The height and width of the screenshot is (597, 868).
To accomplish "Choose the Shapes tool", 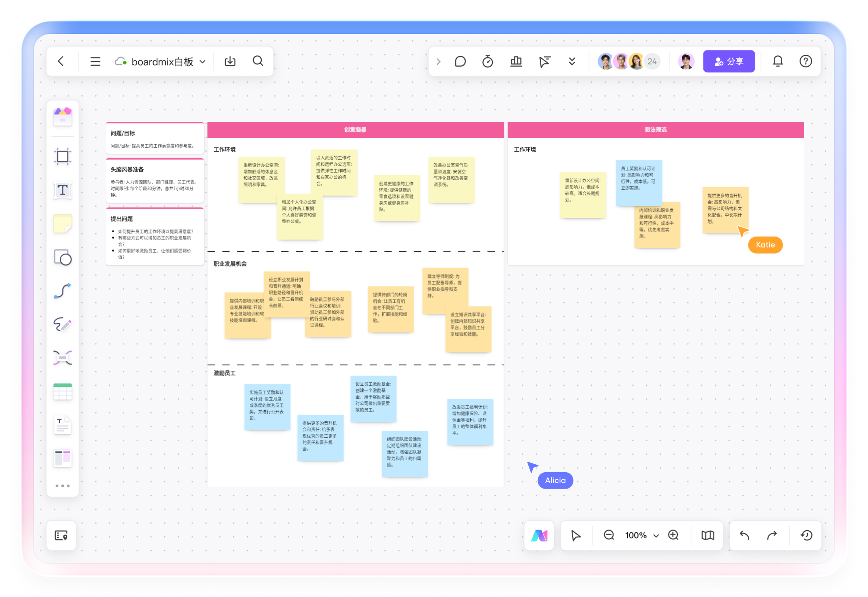I will 62,258.
